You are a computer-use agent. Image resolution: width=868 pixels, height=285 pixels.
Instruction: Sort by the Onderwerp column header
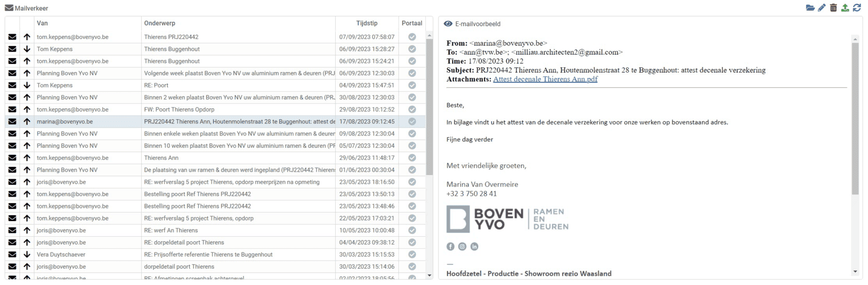159,23
